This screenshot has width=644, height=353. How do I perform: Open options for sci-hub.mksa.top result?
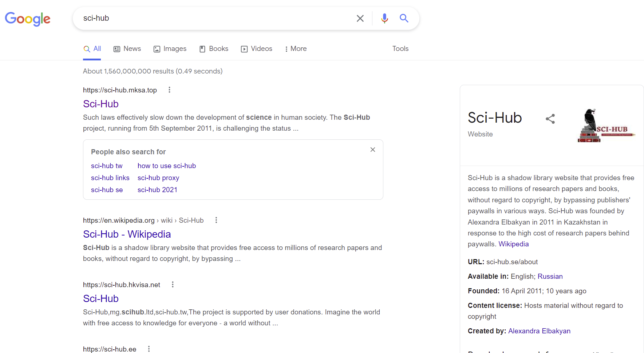[169, 90]
